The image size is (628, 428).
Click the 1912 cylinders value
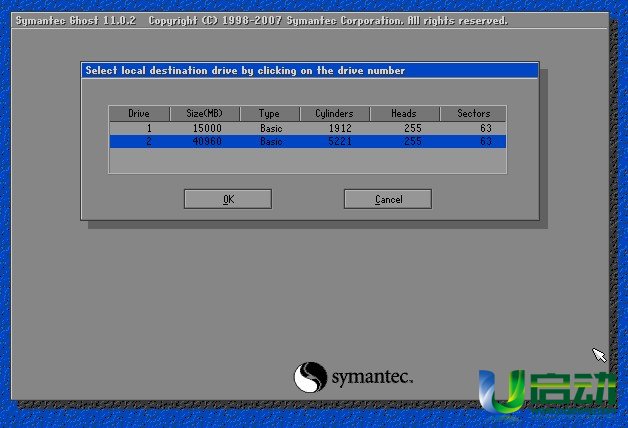(x=340, y=128)
